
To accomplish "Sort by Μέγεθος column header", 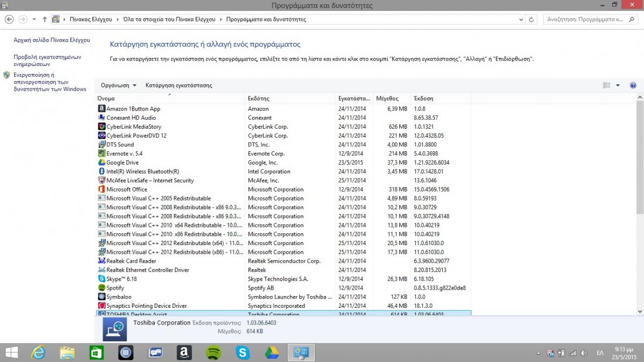I will pyautogui.click(x=392, y=99).
